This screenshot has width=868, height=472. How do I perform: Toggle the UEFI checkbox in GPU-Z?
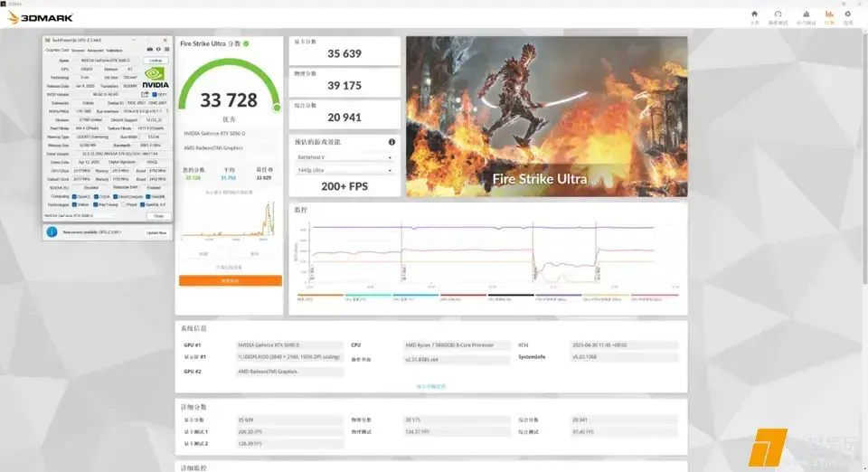pos(155,94)
